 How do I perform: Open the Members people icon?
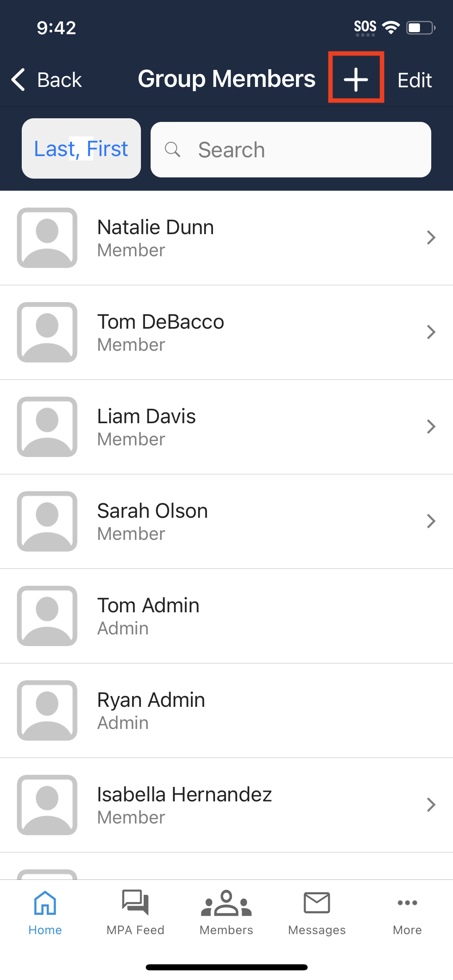click(226, 903)
